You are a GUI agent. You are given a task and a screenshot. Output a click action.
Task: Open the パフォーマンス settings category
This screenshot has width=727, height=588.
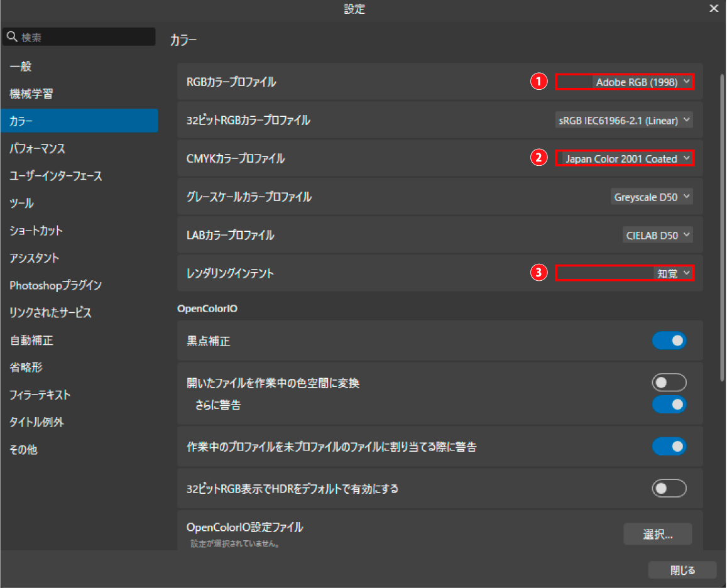[38, 149]
